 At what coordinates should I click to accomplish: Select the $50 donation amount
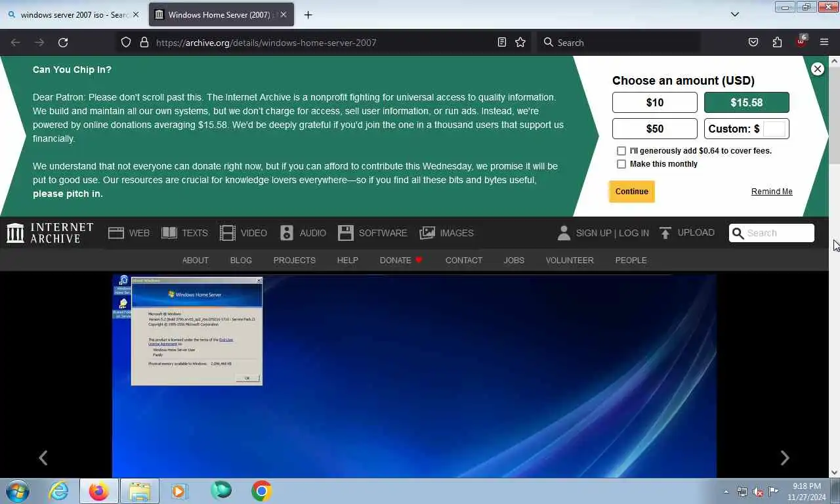[x=655, y=129]
